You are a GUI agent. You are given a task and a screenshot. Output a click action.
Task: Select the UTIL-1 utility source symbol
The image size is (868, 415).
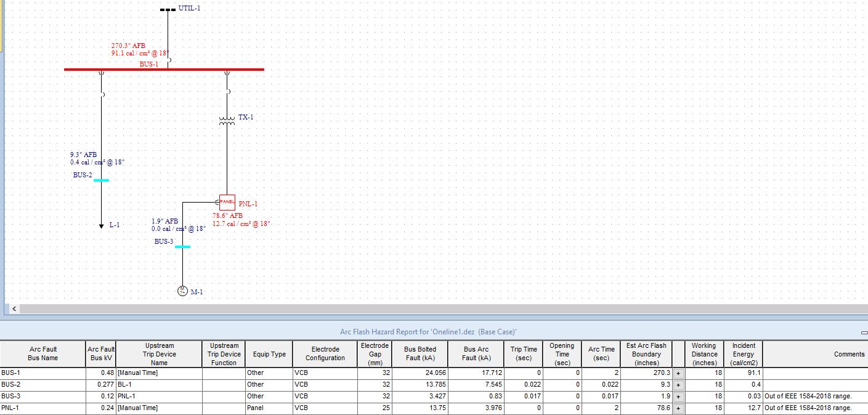(x=168, y=10)
